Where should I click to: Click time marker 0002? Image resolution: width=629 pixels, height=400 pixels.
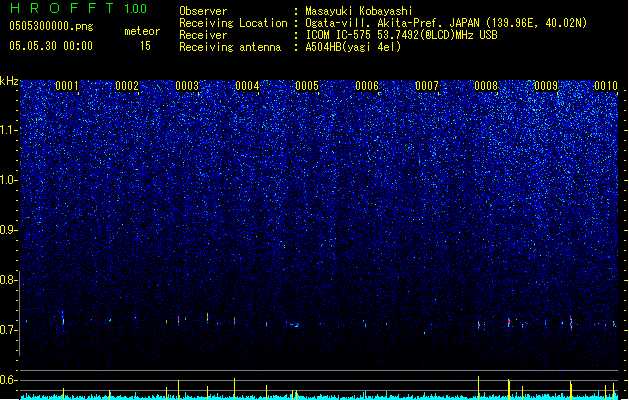click(127, 86)
